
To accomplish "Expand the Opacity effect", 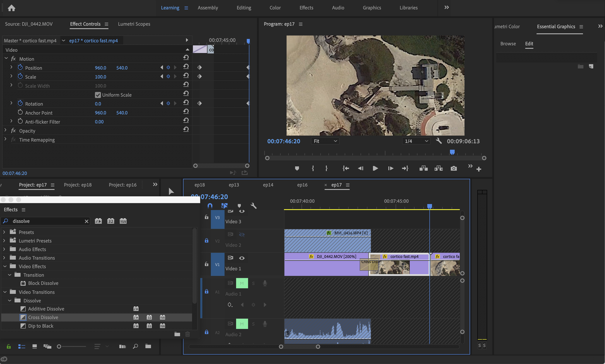I will [x=5, y=130].
